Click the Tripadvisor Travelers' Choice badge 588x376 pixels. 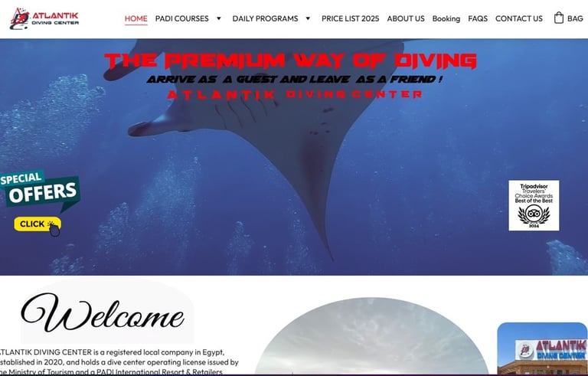click(x=534, y=205)
